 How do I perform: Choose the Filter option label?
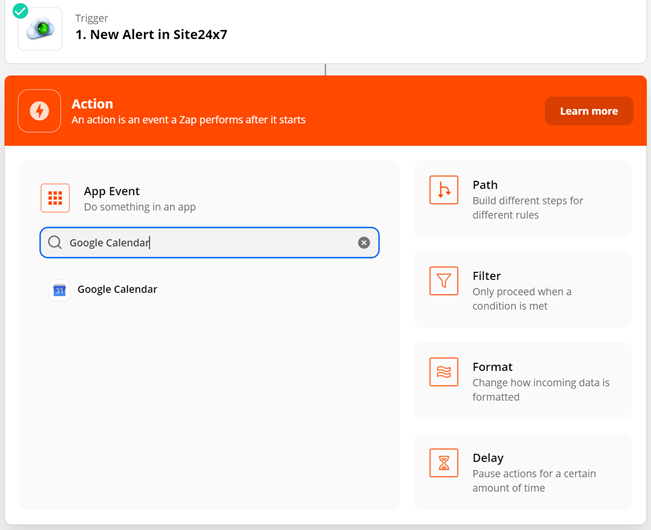[x=487, y=276]
